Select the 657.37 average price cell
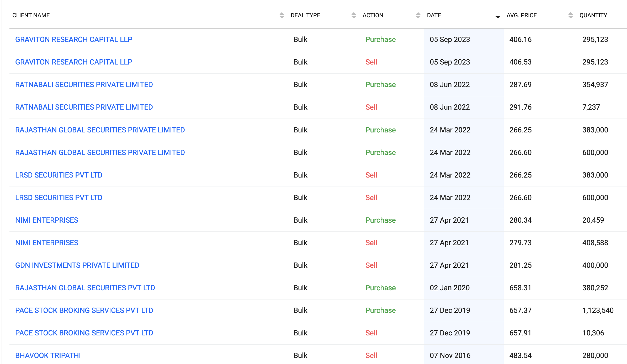 click(520, 311)
